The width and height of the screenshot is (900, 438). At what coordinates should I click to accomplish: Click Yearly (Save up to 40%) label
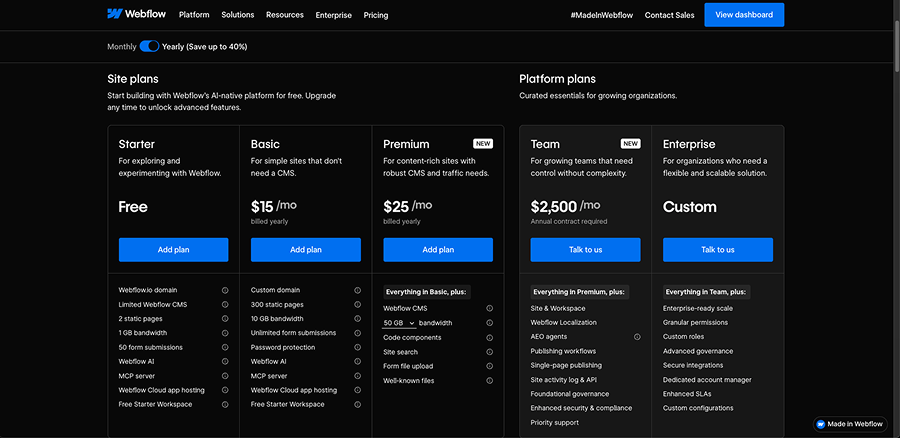[x=204, y=46]
